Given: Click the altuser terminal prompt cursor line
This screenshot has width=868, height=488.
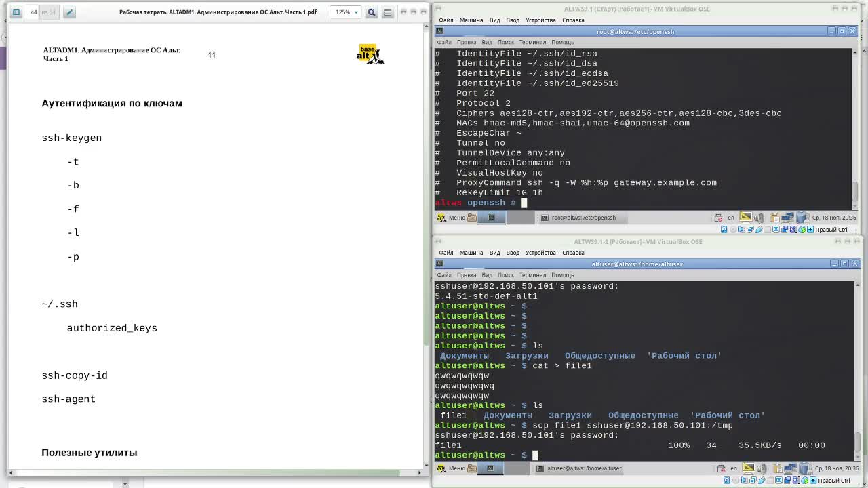Looking at the screenshot, I should pyautogui.click(x=486, y=455).
